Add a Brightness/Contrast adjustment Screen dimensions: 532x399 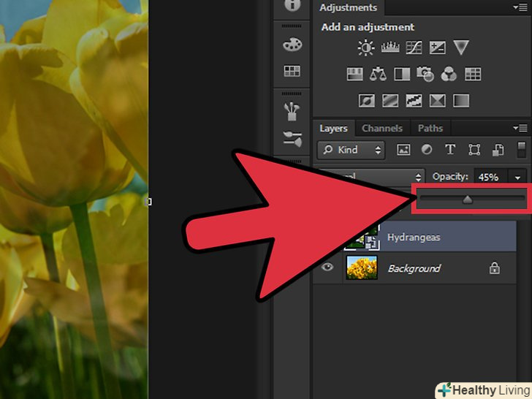pyautogui.click(x=366, y=47)
